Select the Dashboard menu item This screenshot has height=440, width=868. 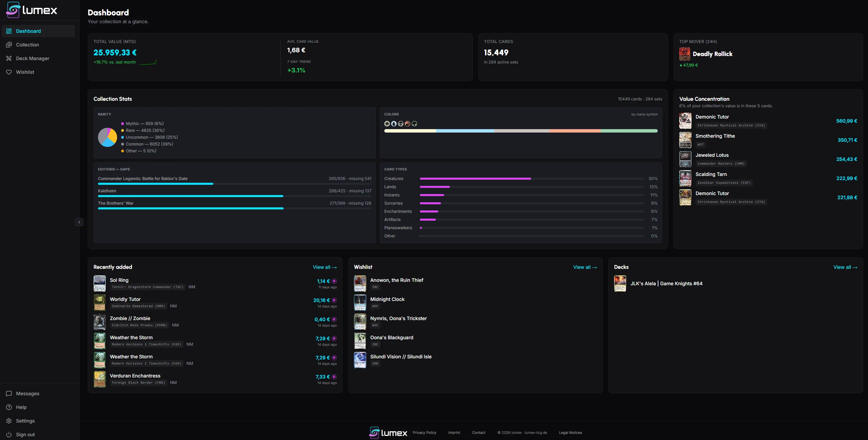click(x=38, y=31)
